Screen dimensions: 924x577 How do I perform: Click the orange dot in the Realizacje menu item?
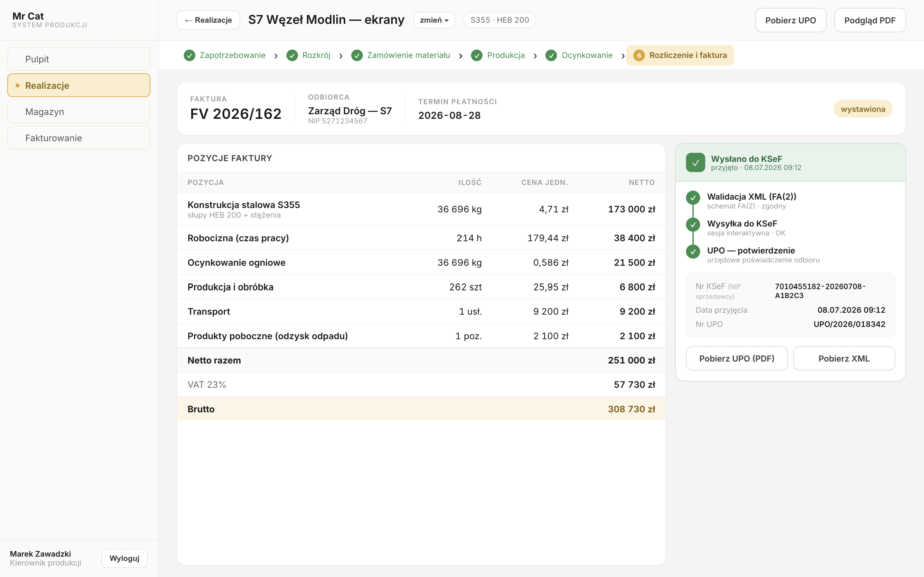tap(17, 85)
